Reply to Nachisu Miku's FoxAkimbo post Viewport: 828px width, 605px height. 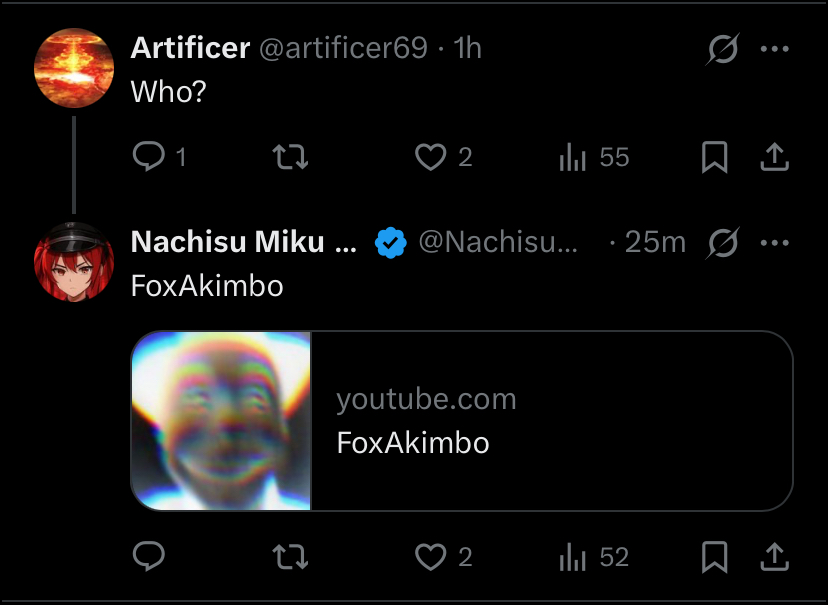point(149,556)
